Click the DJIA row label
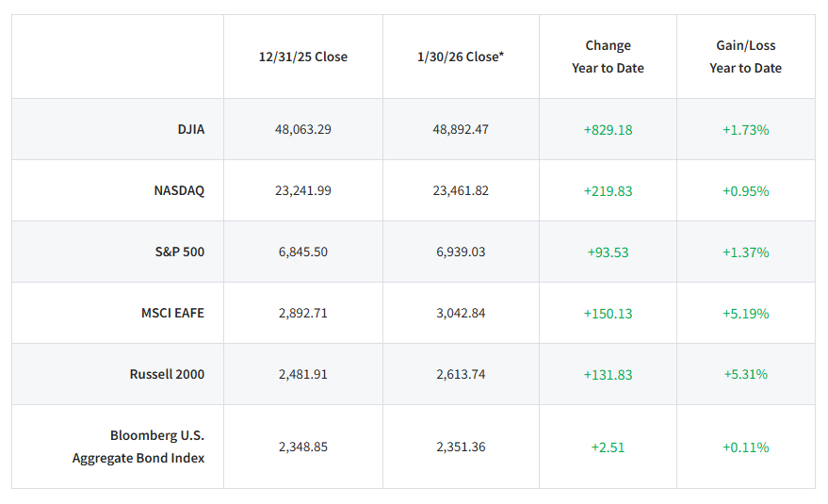Image resolution: width=828 pixels, height=504 pixels. click(191, 129)
